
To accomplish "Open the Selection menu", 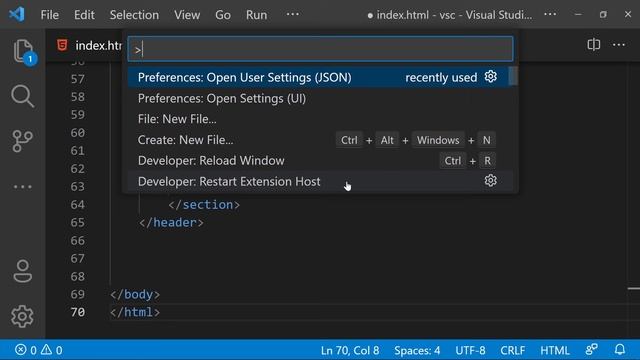I will pos(134,15).
